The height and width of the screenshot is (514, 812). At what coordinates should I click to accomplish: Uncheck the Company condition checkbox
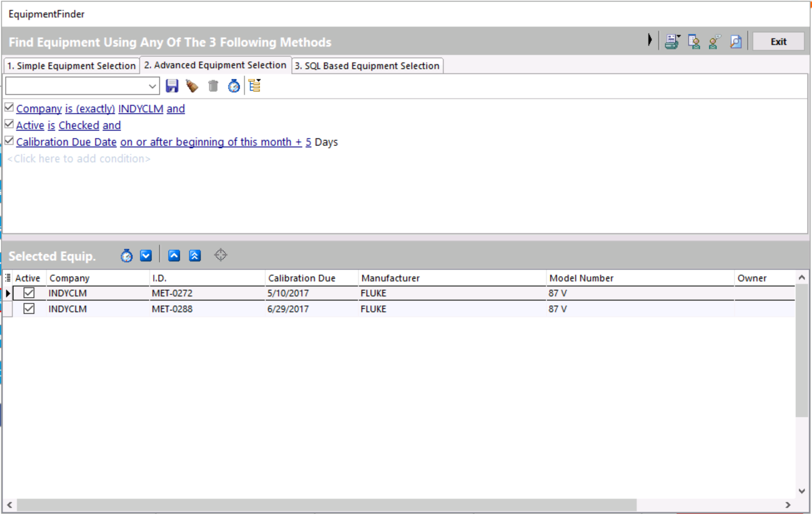[x=9, y=108]
